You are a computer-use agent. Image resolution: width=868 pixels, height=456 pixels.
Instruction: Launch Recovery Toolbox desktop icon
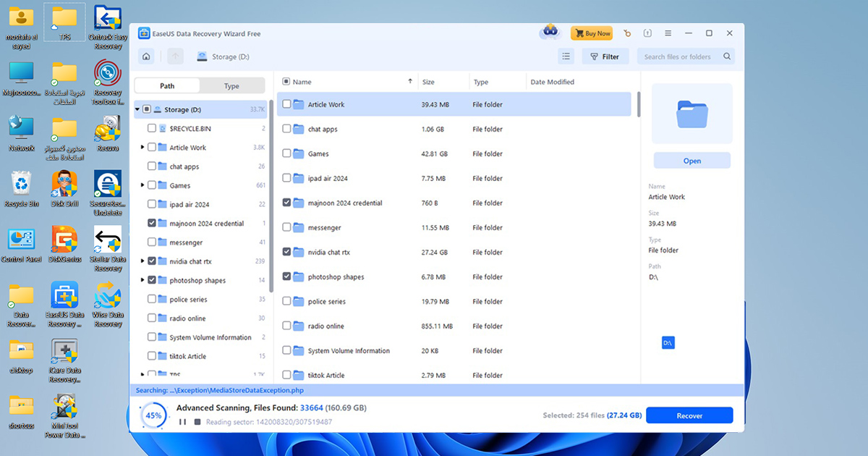[x=108, y=83]
